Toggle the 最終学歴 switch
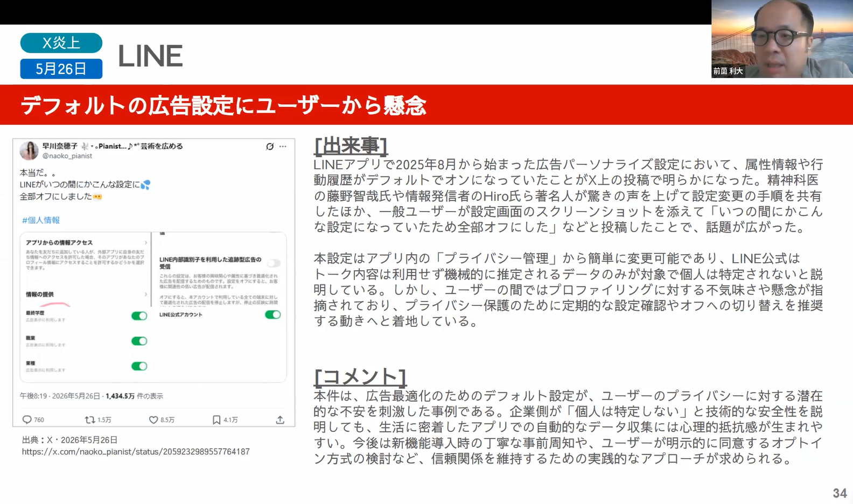Viewport: 853px width, 504px height. [139, 316]
